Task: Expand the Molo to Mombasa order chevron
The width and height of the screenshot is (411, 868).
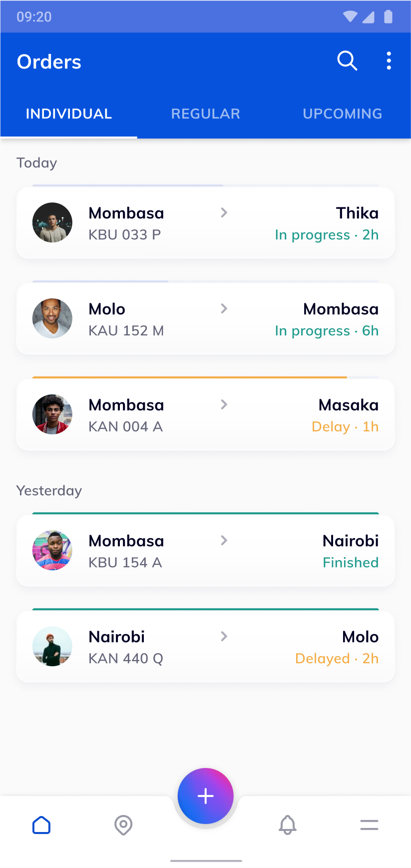Action: [x=224, y=309]
